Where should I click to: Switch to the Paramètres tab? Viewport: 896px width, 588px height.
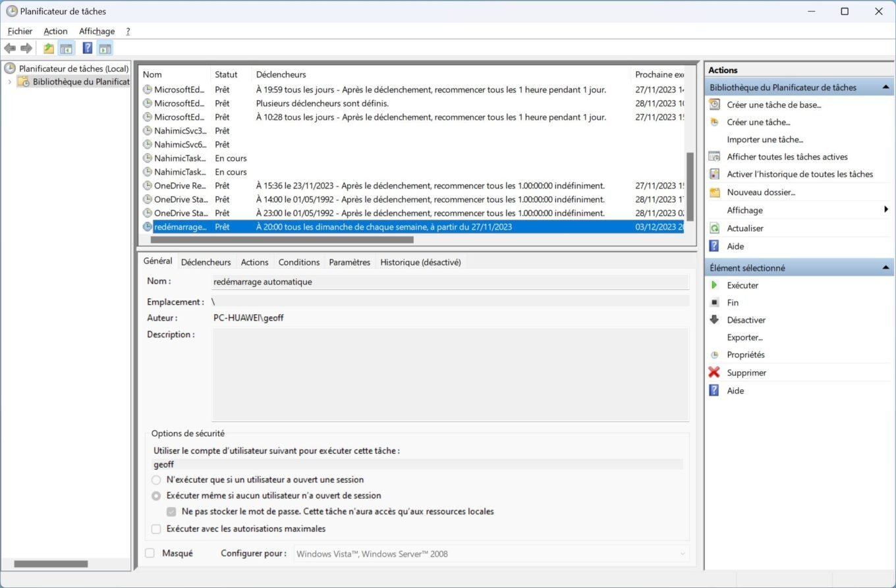[350, 262]
